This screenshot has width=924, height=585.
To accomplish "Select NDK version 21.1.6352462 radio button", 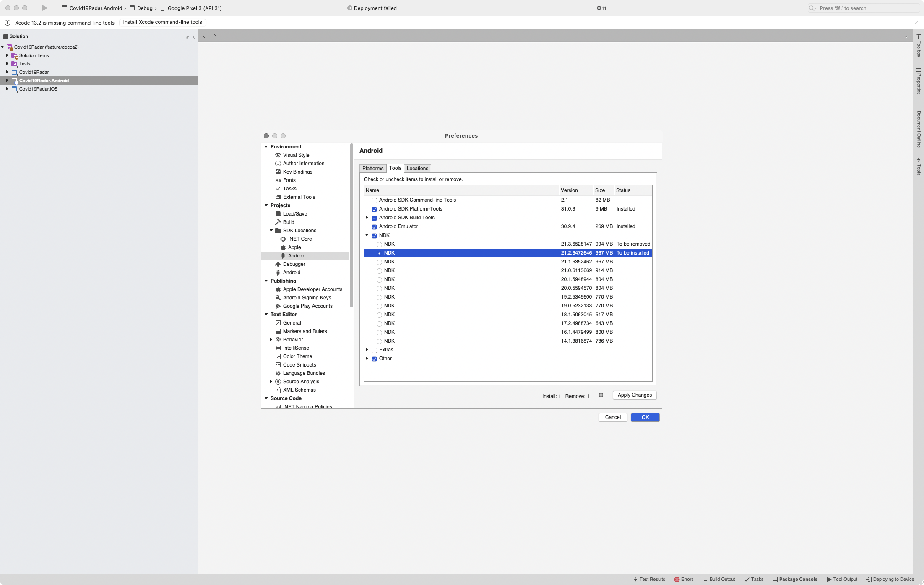I will [380, 262].
